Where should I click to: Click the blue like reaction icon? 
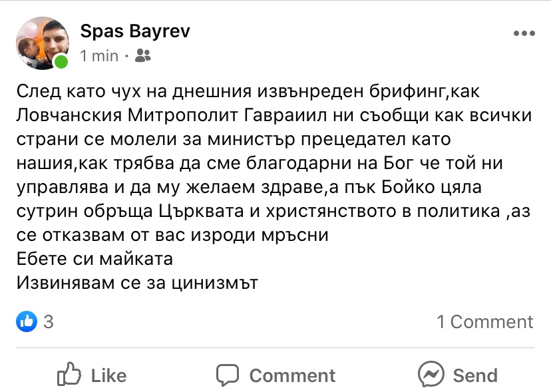(x=26, y=322)
